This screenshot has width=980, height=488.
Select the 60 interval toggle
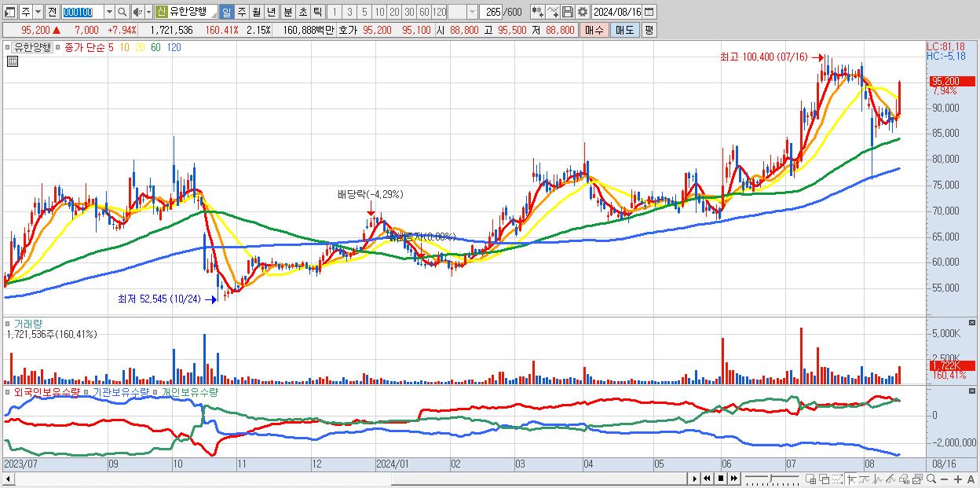click(424, 12)
